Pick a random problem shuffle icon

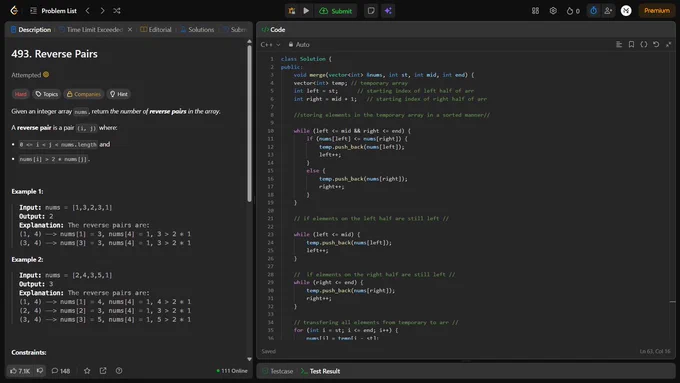point(117,11)
